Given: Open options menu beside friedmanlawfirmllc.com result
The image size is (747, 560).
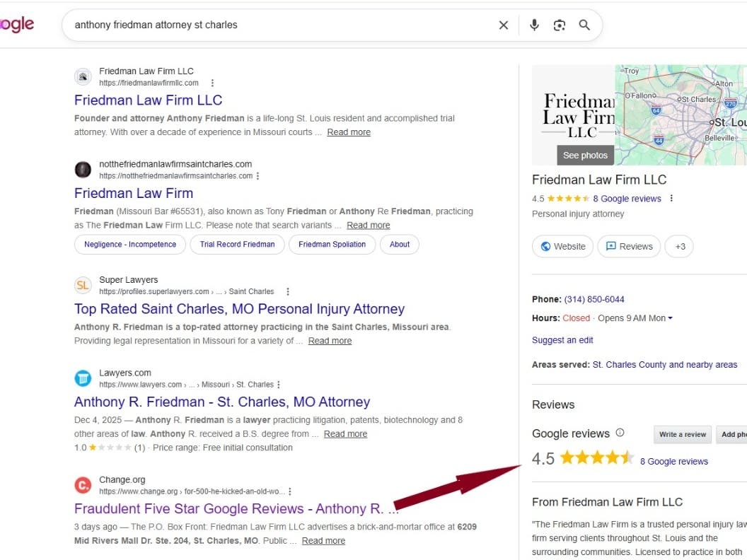Looking at the screenshot, I should pyautogui.click(x=212, y=83).
